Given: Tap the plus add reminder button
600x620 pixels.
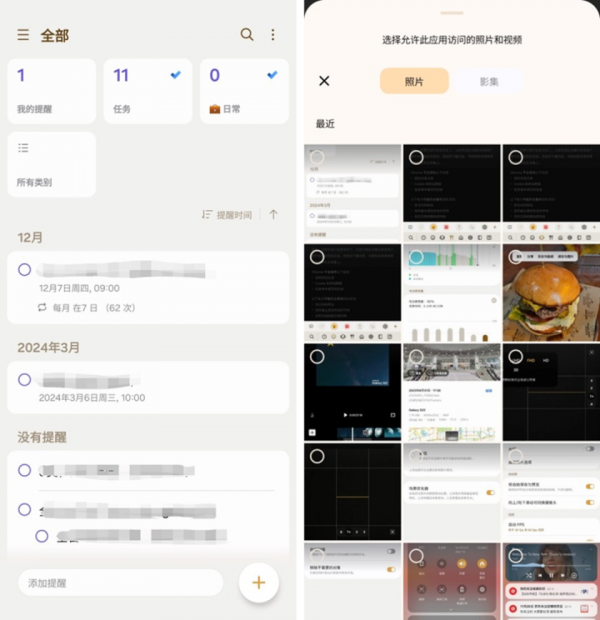Looking at the screenshot, I should (259, 582).
